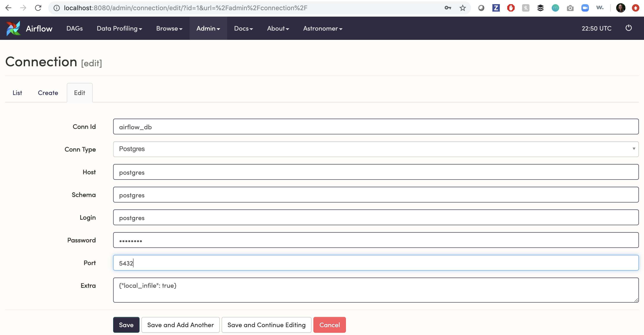The width and height of the screenshot is (644, 335).
Task: Reload the page with refresh icon
Action: pos(38,8)
